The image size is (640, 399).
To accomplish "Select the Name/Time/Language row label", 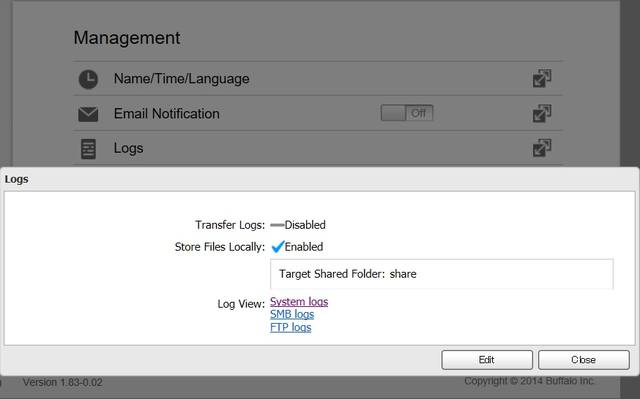I will (x=181, y=79).
